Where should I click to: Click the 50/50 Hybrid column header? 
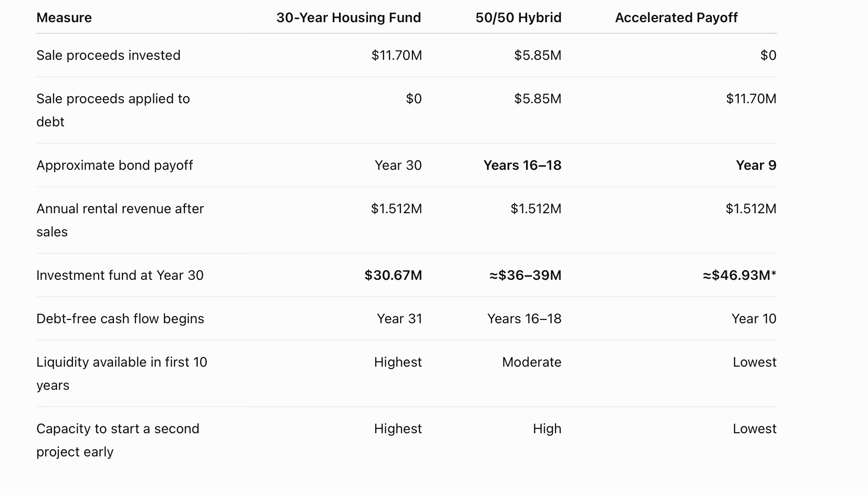pyautogui.click(x=518, y=18)
